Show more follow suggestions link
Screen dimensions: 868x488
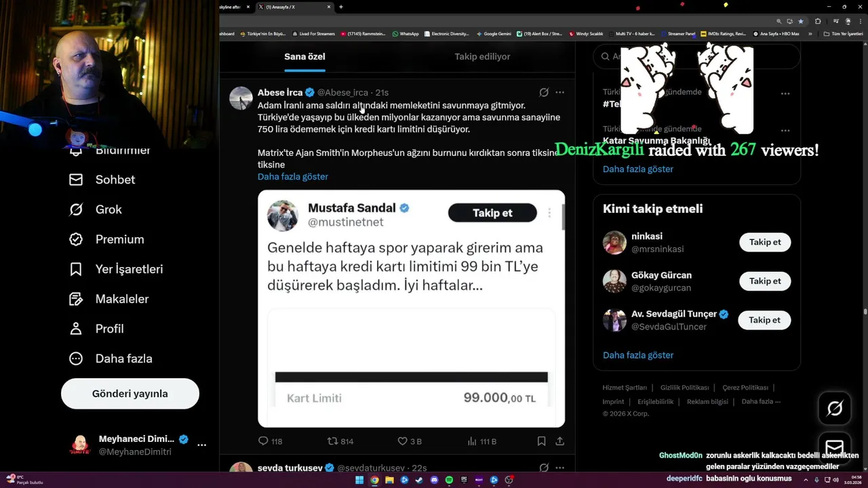pos(638,355)
